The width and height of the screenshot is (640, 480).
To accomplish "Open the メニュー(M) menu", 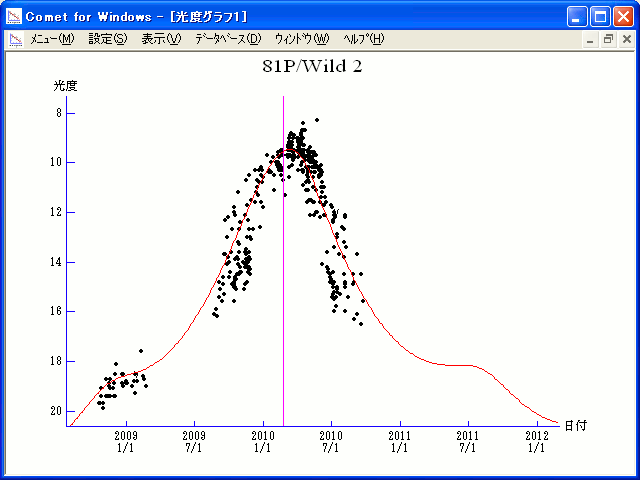I will click(52, 39).
